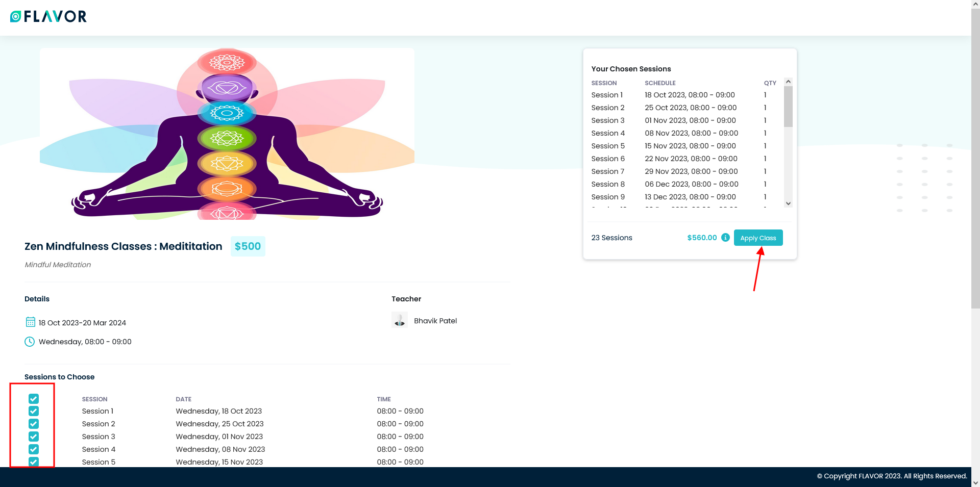Click 'Wednesday, 08 Nov 2023' date cell
The width and height of the screenshot is (980, 487).
point(220,449)
